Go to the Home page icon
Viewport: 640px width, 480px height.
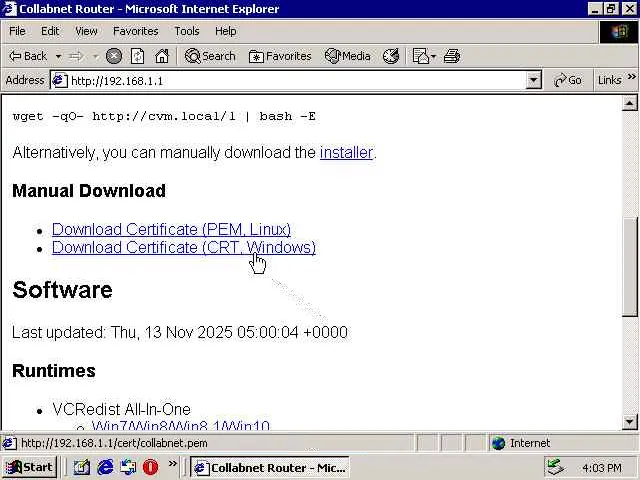pos(162,56)
